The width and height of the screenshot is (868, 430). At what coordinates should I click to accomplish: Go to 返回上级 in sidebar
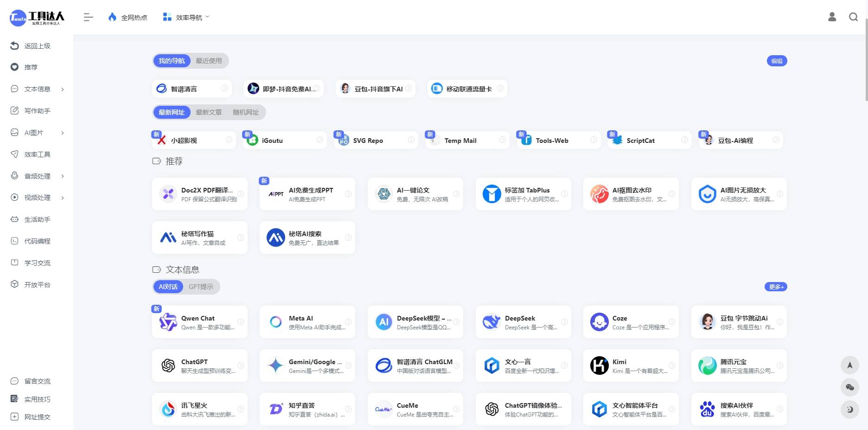click(31, 46)
